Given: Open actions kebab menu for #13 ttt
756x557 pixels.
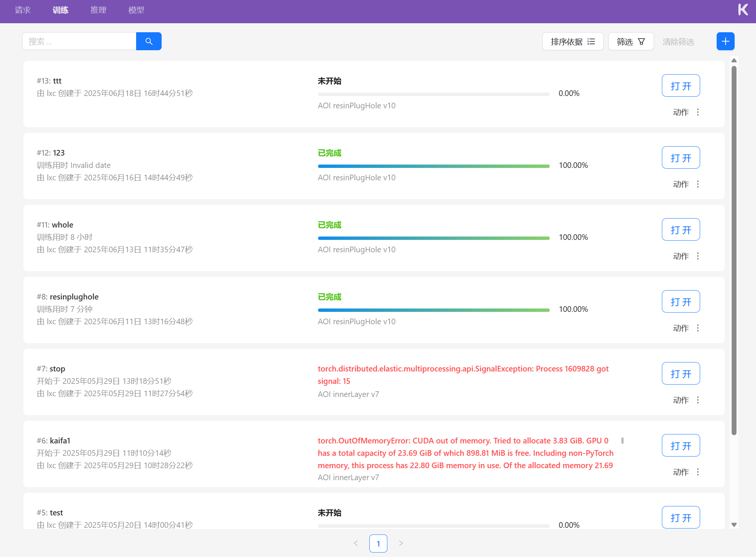Looking at the screenshot, I should tap(697, 112).
